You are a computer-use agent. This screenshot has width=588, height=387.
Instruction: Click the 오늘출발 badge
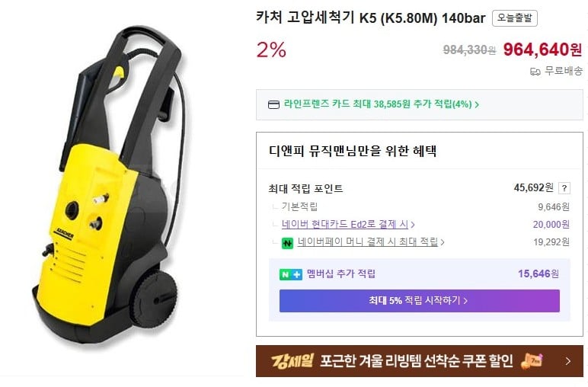click(515, 18)
